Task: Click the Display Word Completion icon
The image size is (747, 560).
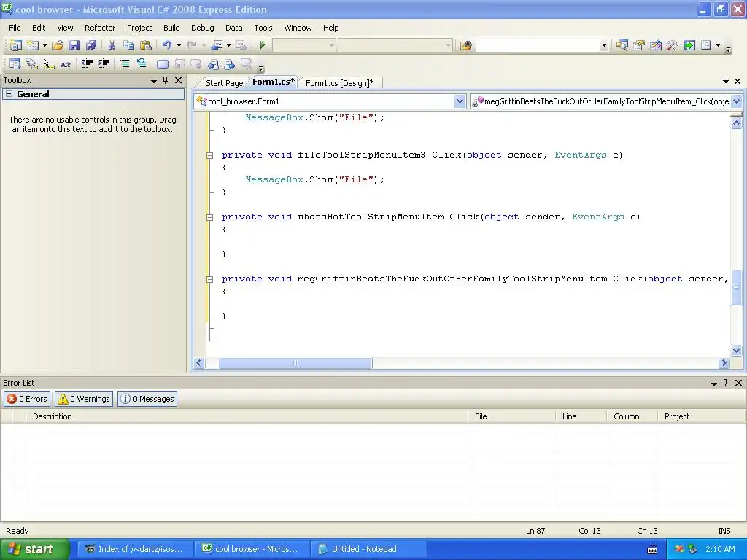Action: pyautogui.click(x=66, y=64)
